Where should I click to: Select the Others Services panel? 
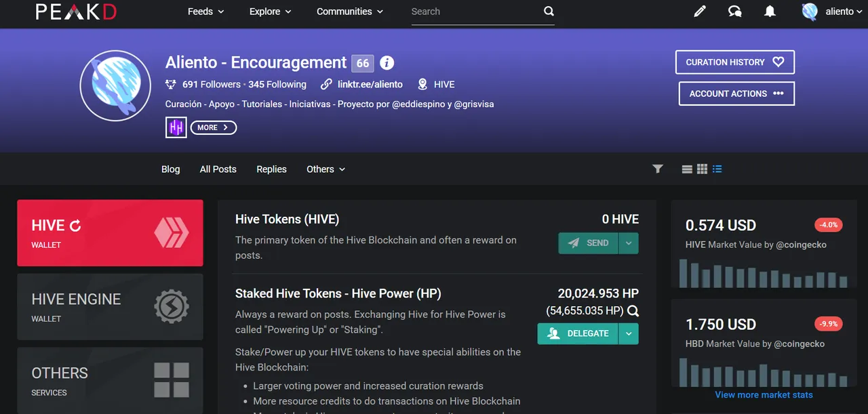110,380
